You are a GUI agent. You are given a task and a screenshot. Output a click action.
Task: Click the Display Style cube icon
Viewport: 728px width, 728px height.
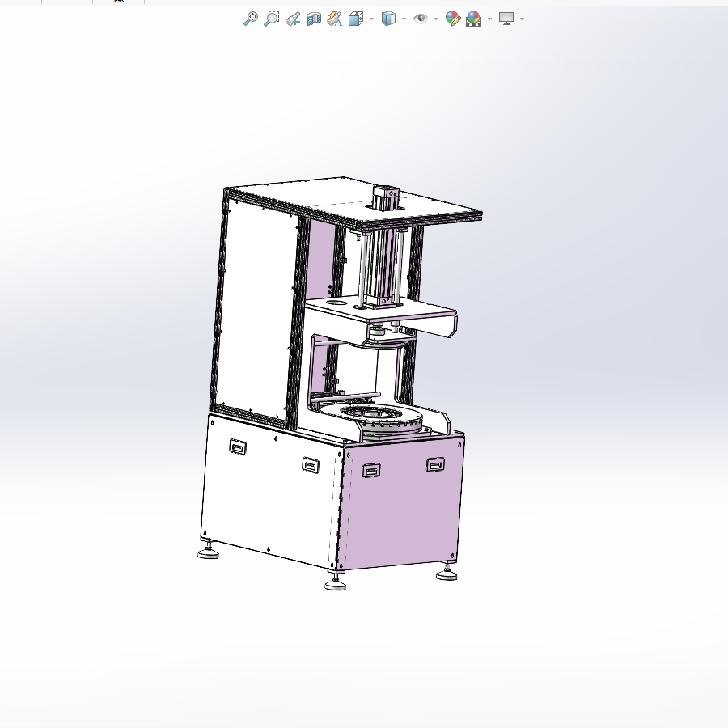tap(388, 19)
